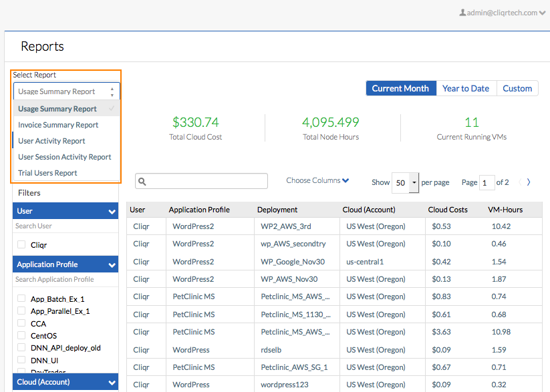The image size is (550, 392).
Task: Choose User Session Activity Report
Action: click(65, 157)
